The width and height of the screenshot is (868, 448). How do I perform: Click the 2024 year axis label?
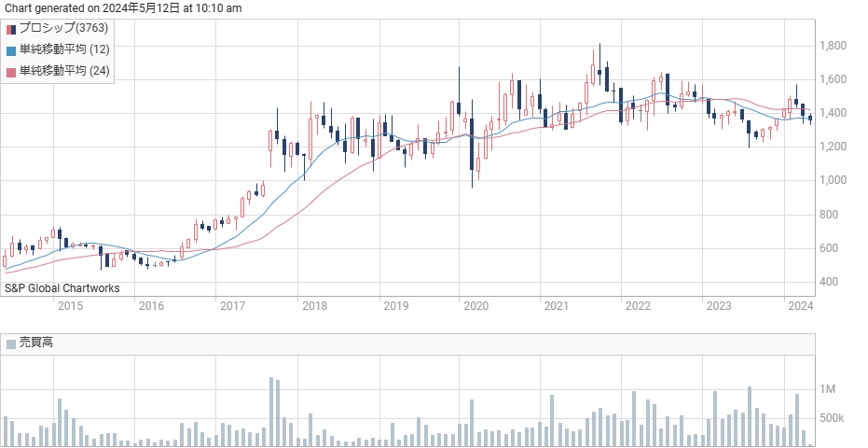click(x=800, y=306)
